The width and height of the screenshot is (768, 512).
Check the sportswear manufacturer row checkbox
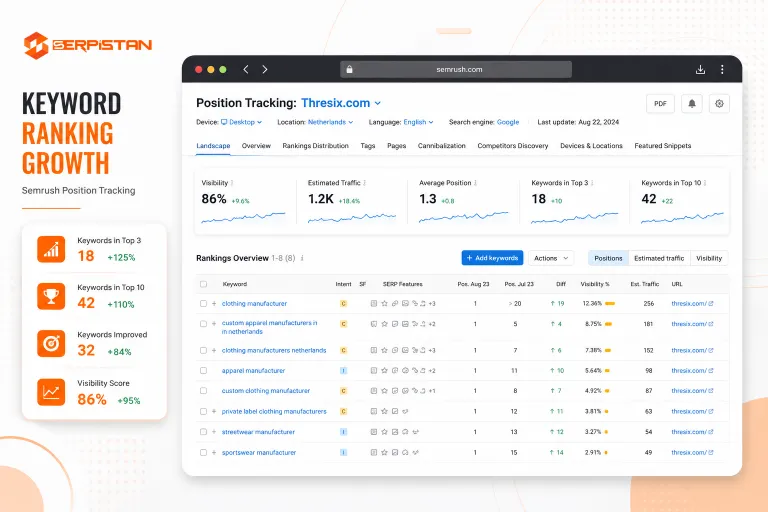click(x=203, y=453)
